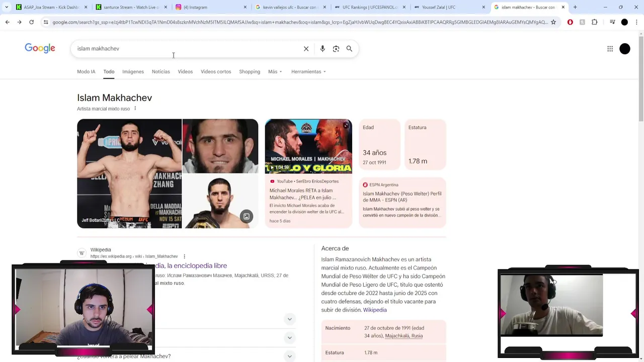Go back to the previous page

(x=7, y=22)
